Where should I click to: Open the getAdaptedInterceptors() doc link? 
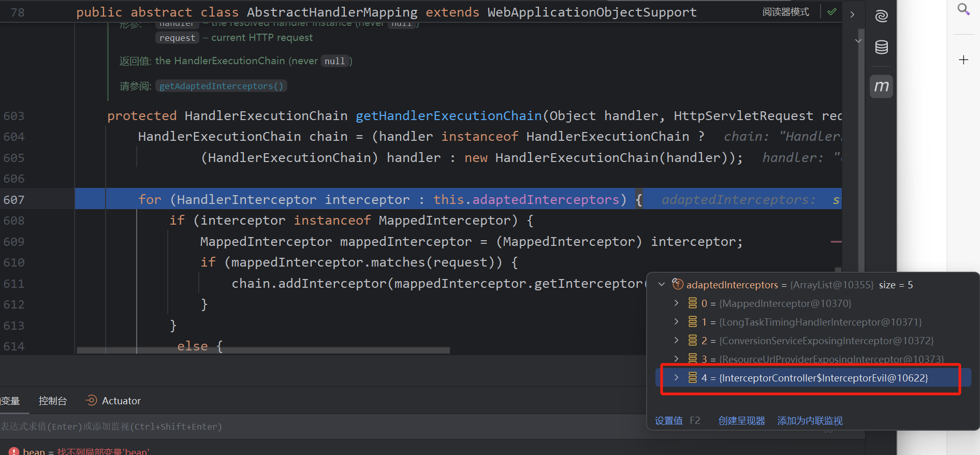(221, 86)
